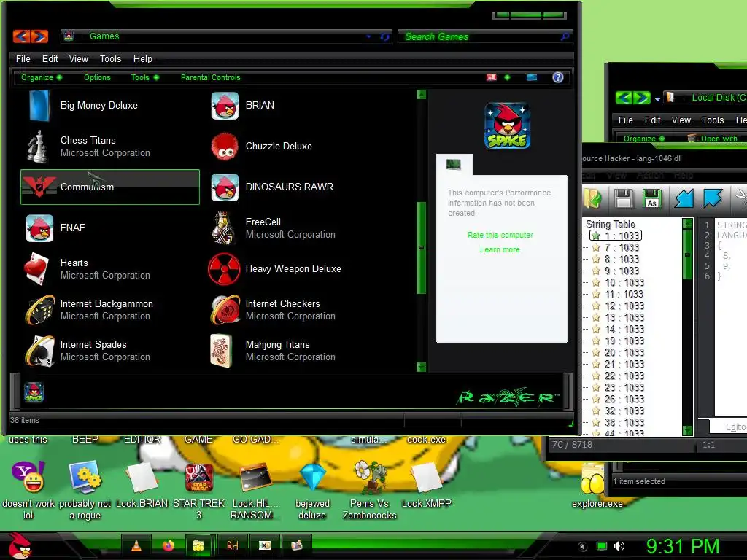Open Firefox from the taskbar
Image resolution: width=747 pixels, height=560 pixels.
pos(169,545)
